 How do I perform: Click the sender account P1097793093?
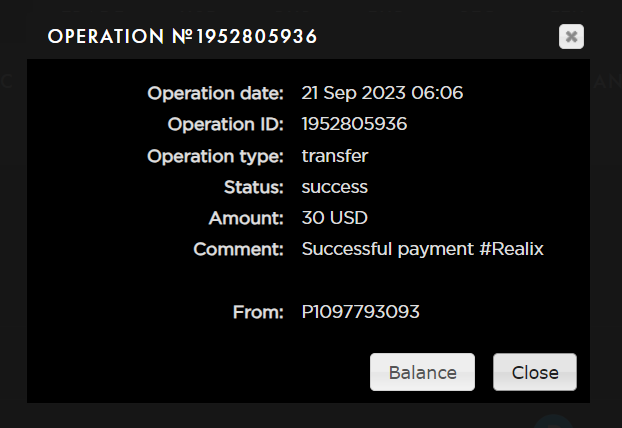click(x=360, y=312)
